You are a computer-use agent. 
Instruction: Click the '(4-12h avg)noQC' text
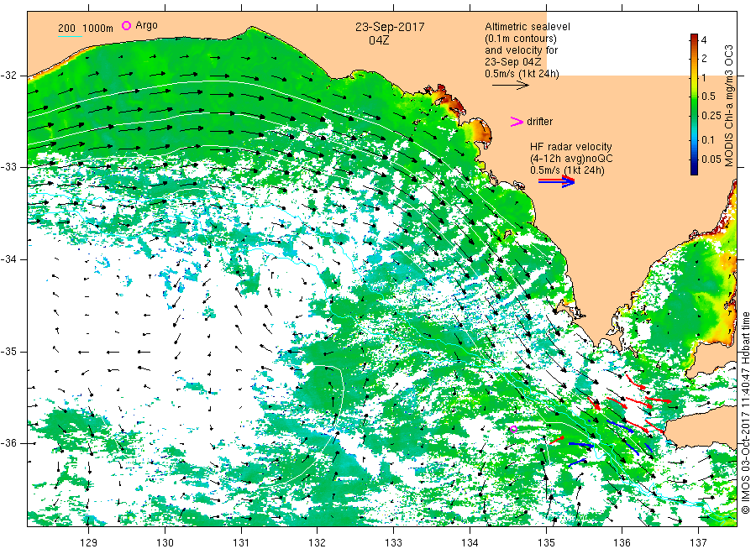tap(571, 159)
